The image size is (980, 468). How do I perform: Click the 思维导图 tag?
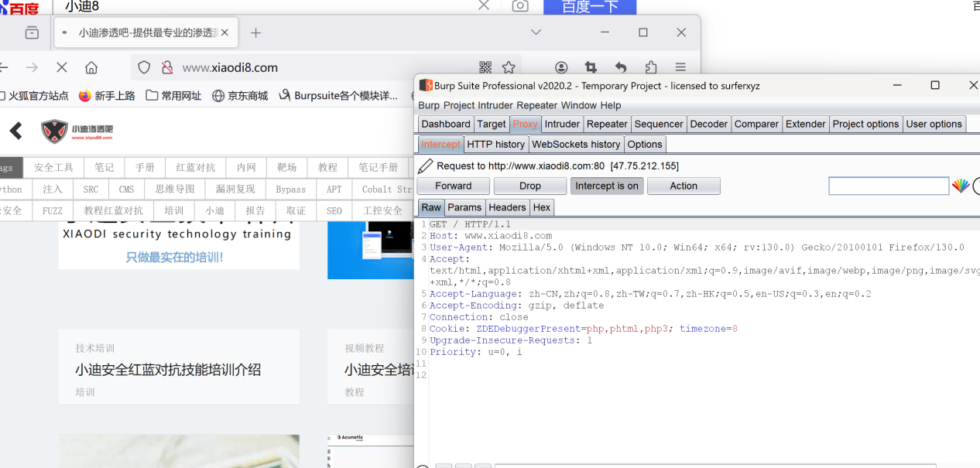(x=175, y=190)
